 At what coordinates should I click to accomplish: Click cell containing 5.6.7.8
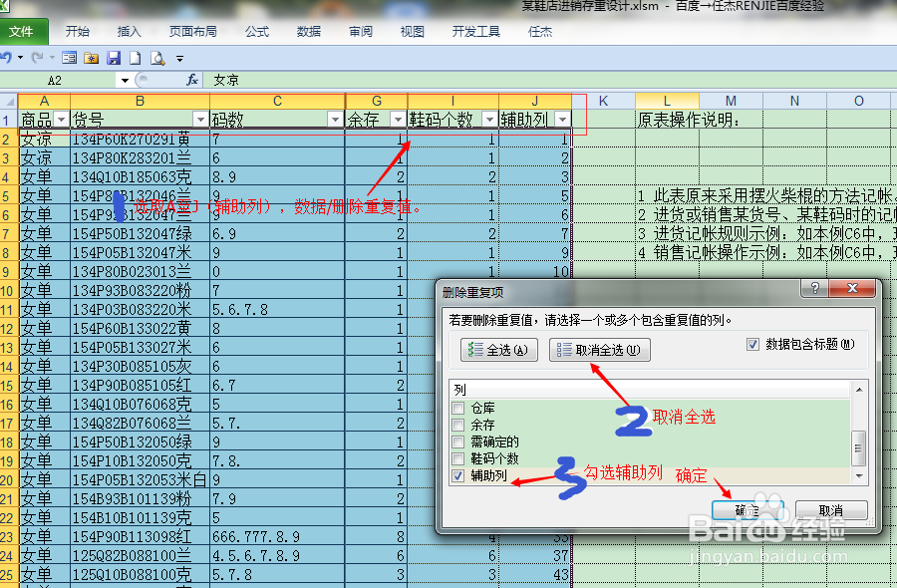pos(277,309)
